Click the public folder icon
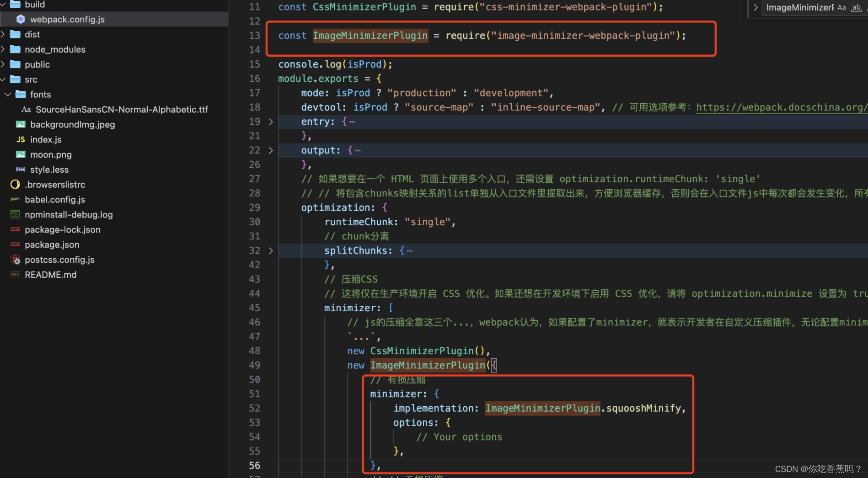The image size is (868, 478). coord(15,64)
